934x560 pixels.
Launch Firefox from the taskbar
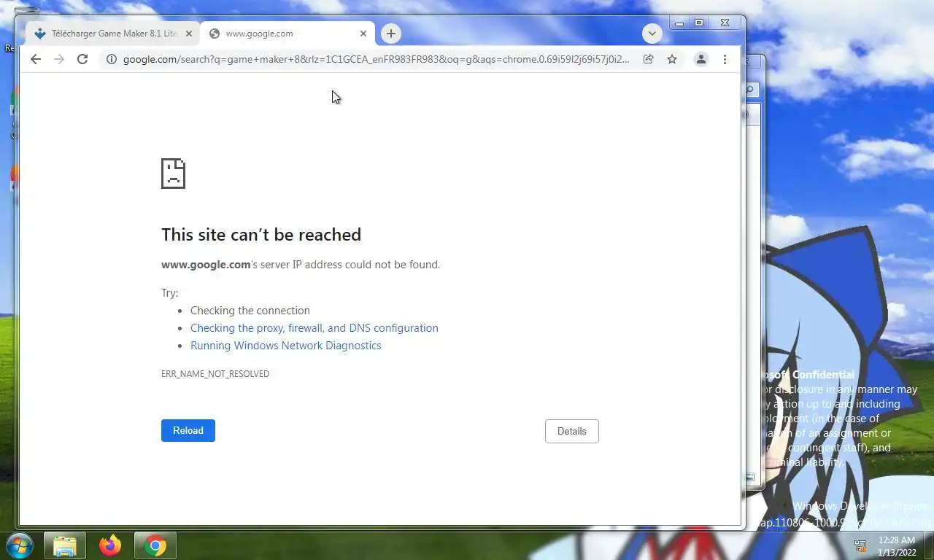[x=110, y=546]
